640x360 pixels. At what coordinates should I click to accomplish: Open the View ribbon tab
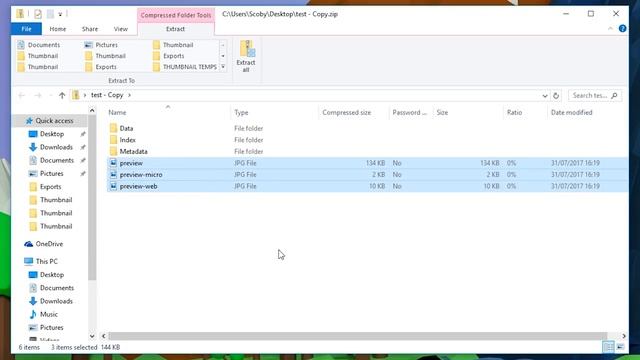click(x=121, y=29)
